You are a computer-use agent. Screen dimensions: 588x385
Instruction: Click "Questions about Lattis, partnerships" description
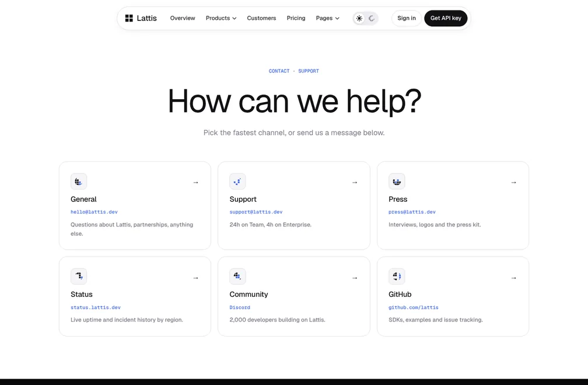point(132,229)
